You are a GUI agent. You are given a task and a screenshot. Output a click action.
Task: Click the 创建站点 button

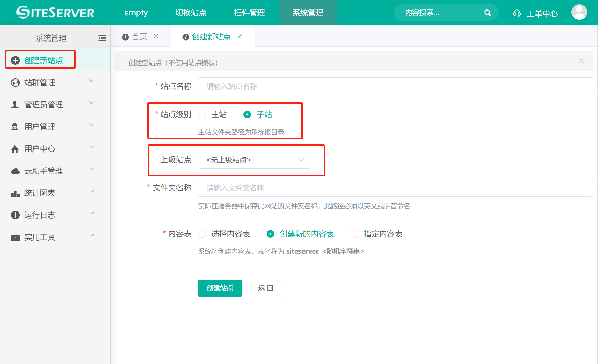pos(220,288)
